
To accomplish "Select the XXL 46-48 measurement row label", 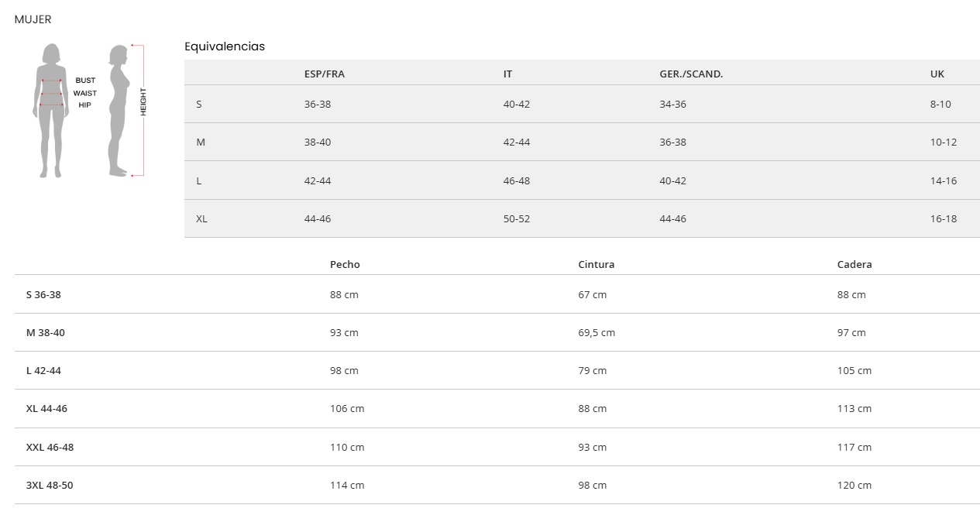I will (x=50, y=448).
